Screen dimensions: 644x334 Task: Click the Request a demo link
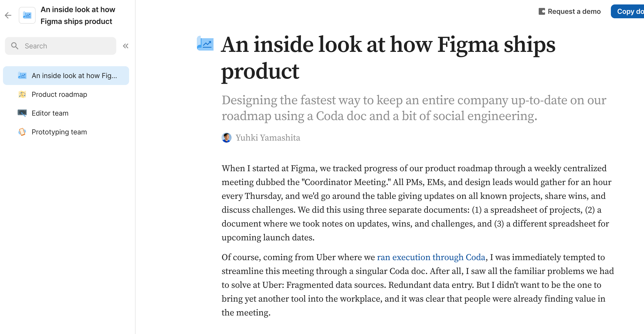pyautogui.click(x=574, y=12)
